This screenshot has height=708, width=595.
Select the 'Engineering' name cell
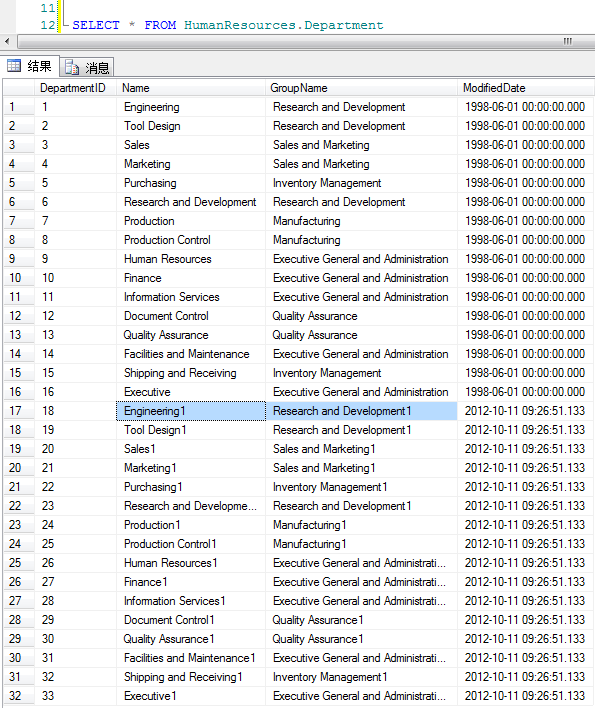pyautogui.click(x=191, y=107)
